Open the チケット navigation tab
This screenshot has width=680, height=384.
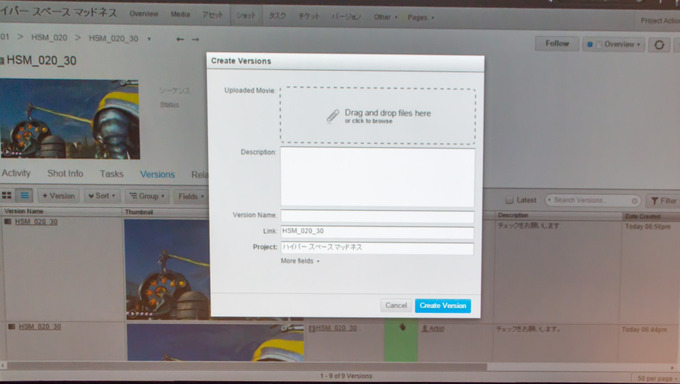click(x=308, y=16)
